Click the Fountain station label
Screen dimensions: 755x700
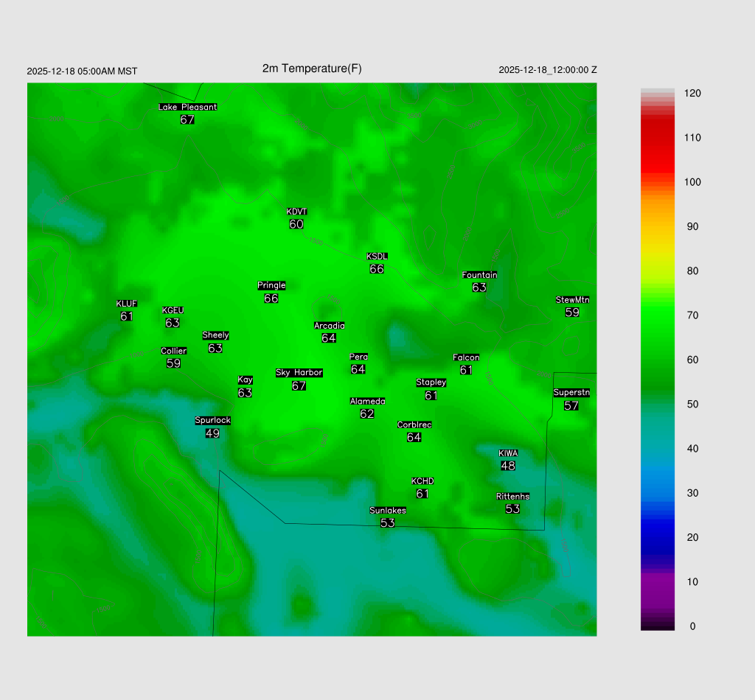tap(479, 275)
